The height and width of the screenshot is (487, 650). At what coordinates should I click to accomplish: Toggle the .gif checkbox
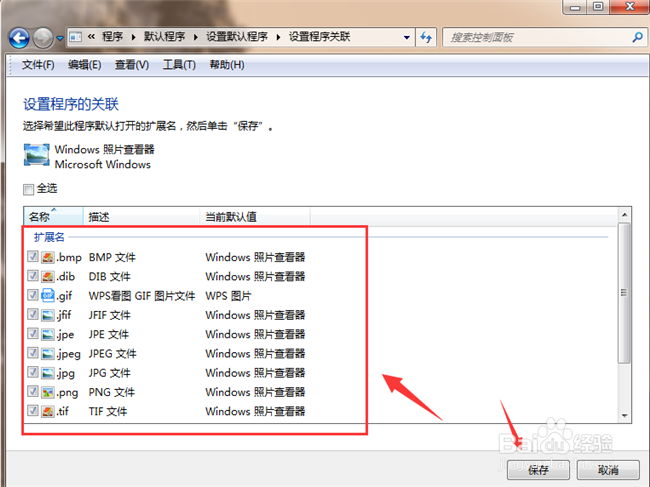(x=33, y=295)
